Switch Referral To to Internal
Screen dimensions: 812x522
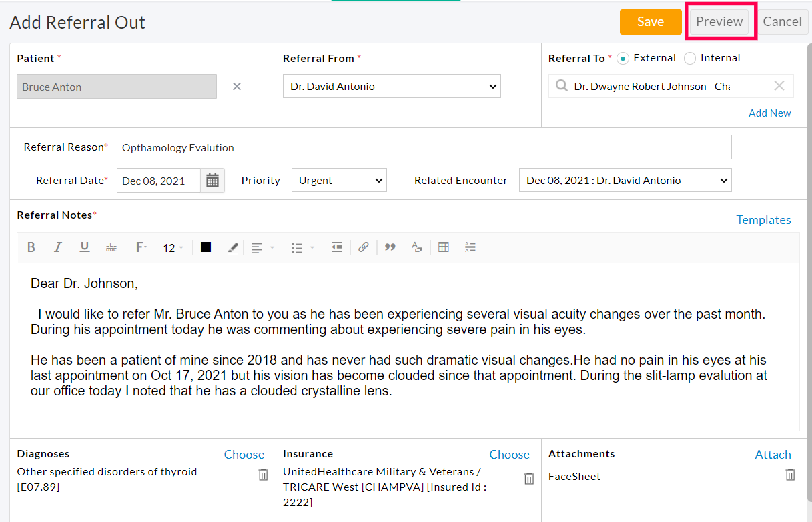tap(689, 58)
